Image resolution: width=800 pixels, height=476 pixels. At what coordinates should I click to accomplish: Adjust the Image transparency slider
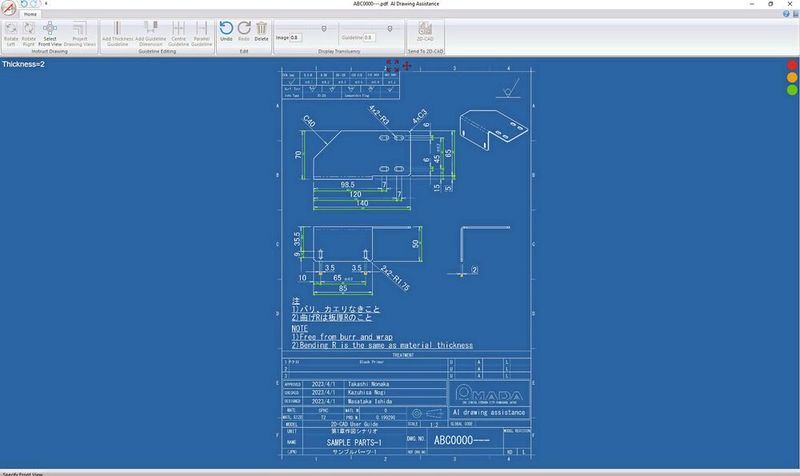323,29
